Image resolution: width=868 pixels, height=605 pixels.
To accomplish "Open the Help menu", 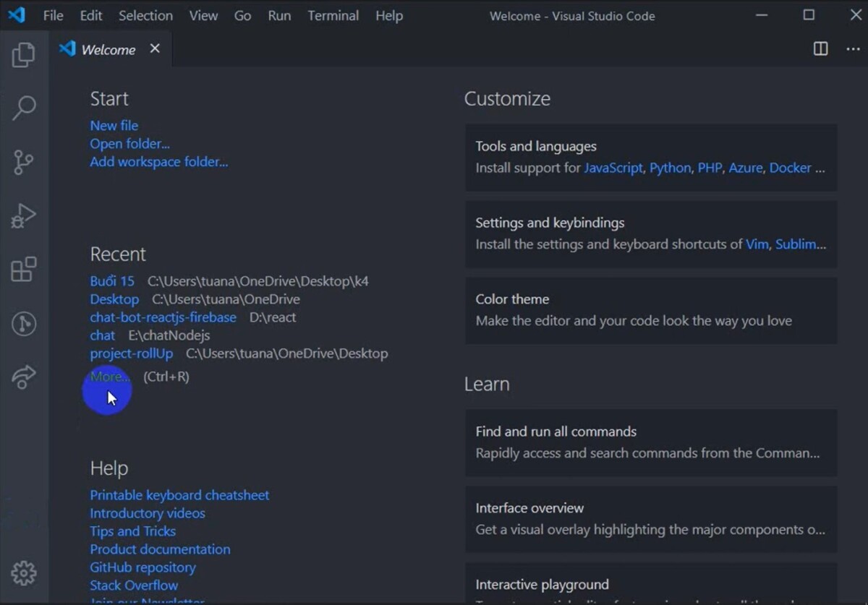I will [x=389, y=16].
